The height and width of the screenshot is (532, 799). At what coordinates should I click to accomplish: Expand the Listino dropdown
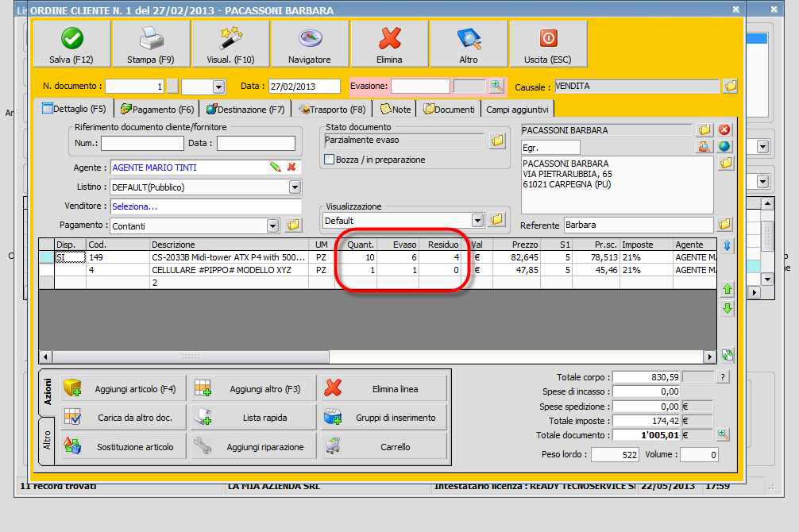click(295, 187)
